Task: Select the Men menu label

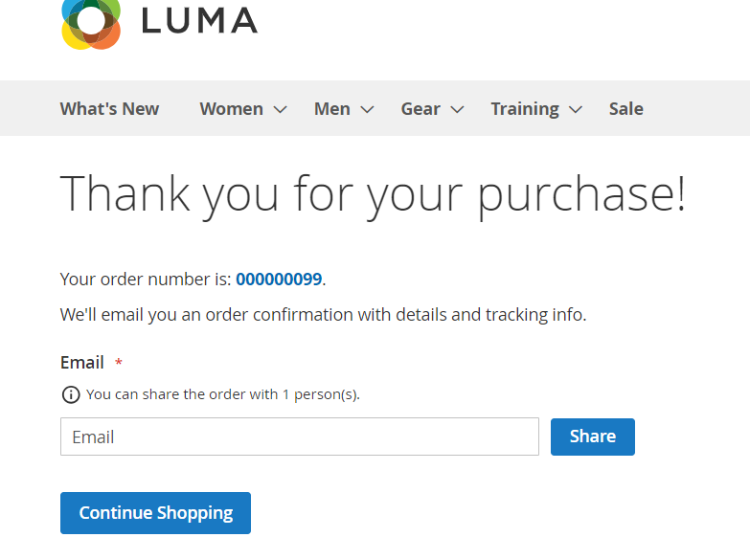Action: click(x=331, y=109)
